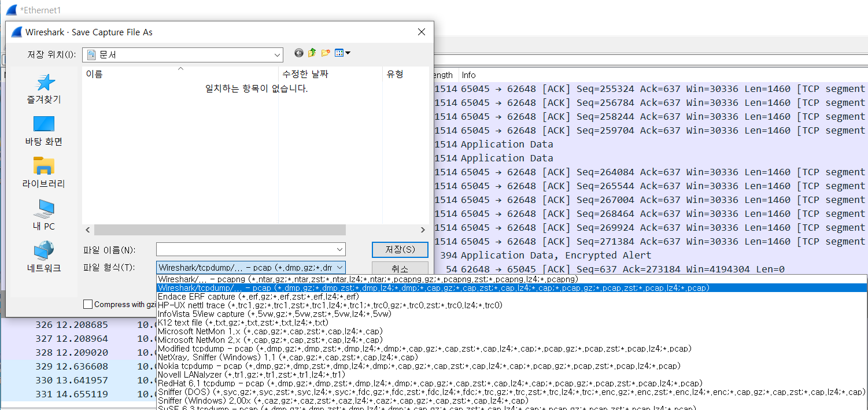The height and width of the screenshot is (410, 868).
Task: Select InfoVista 5View capture format
Action: pos(512,314)
